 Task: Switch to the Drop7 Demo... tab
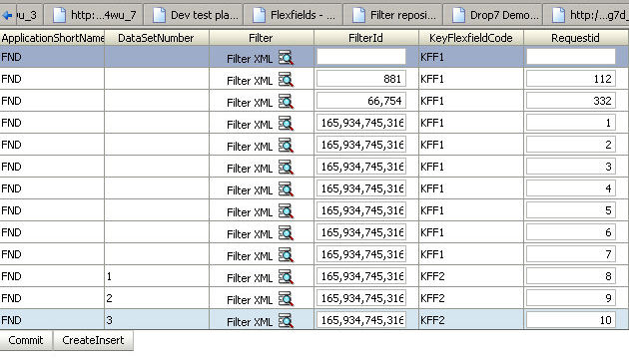point(493,15)
